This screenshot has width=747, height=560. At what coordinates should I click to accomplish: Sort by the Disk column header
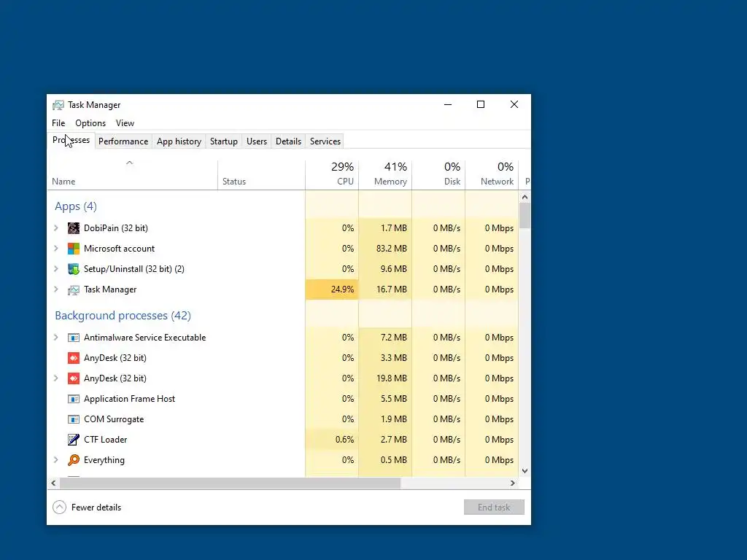[438, 174]
